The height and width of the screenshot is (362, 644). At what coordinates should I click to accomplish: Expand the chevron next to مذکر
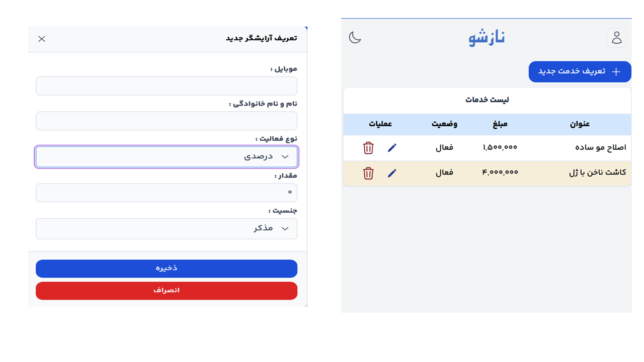pos(285,229)
